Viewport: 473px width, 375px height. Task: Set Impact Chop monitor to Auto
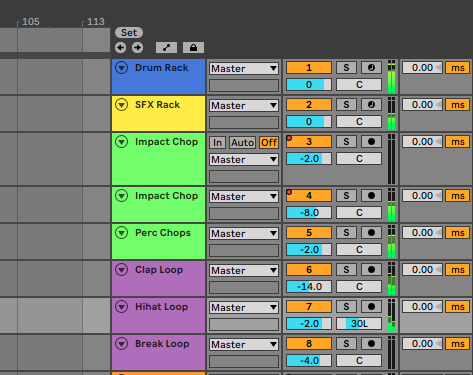243,143
